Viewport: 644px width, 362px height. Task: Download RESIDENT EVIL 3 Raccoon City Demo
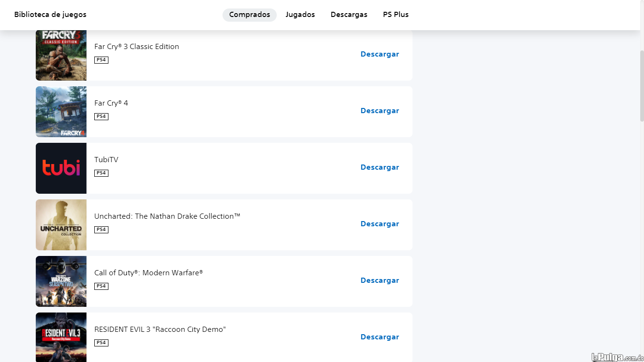tap(380, 337)
